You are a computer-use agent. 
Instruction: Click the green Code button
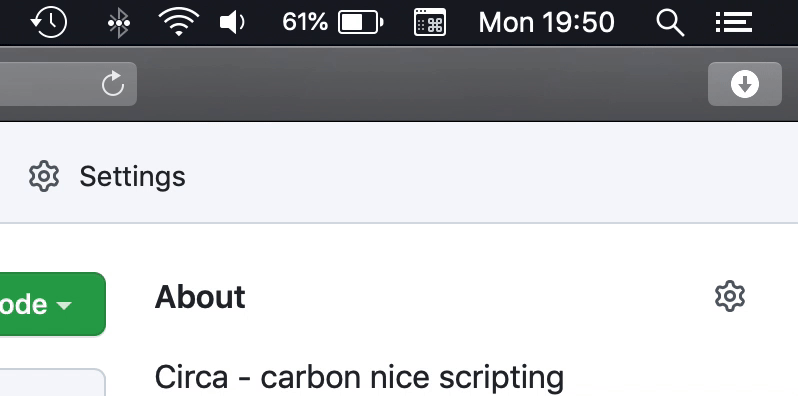coord(51,304)
